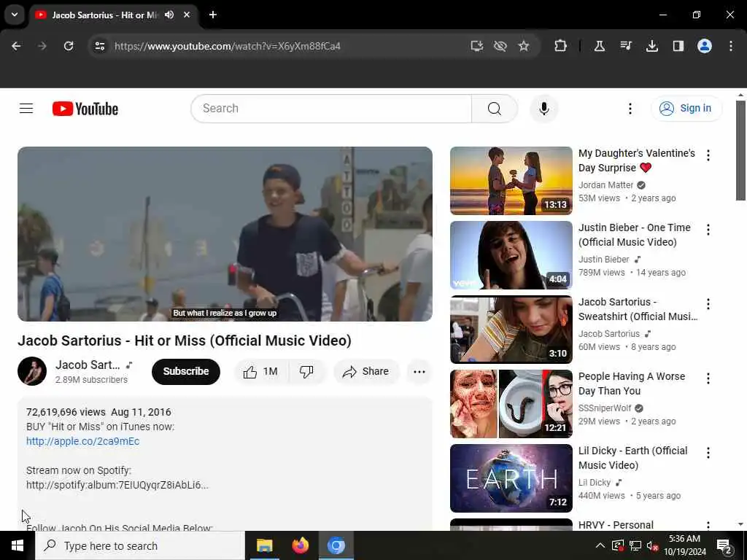Viewport: 747px width, 560px height.
Task: Show hidden system tray icons chevron
Action: point(600,545)
